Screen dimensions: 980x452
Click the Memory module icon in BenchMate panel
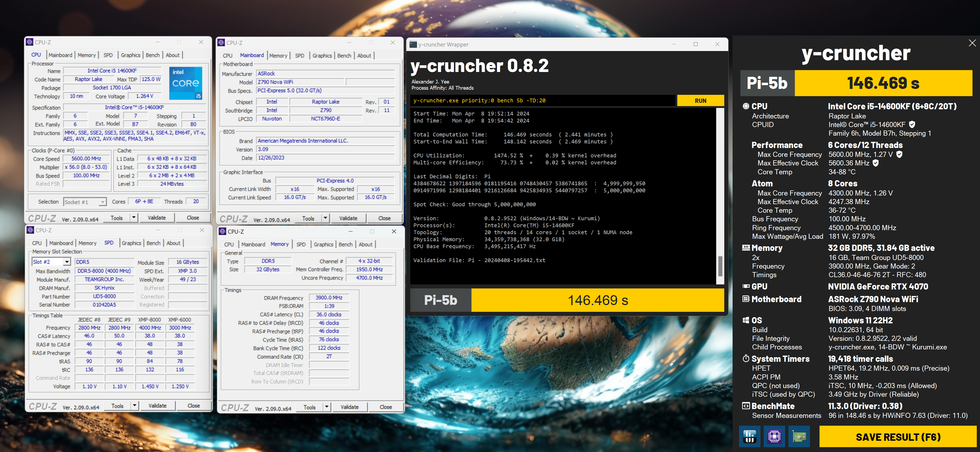(746, 248)
